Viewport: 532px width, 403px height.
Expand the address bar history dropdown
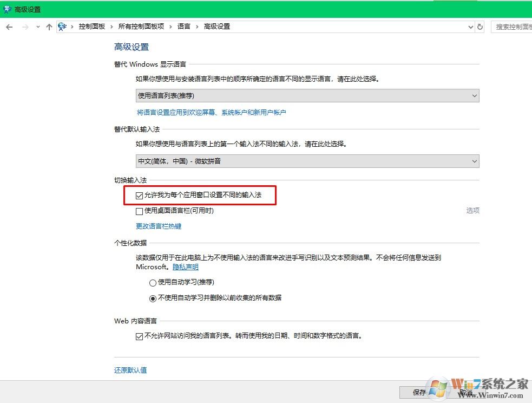click(x=470, y=27)
